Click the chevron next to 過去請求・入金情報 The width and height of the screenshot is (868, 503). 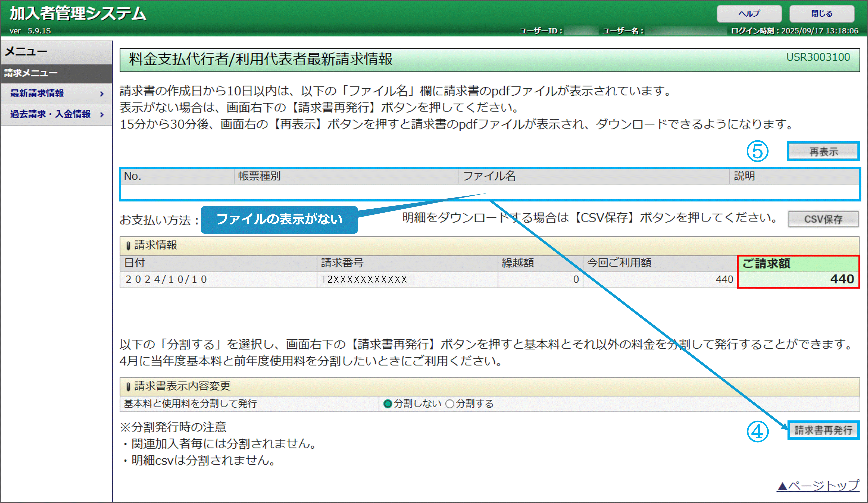(102, 114)
